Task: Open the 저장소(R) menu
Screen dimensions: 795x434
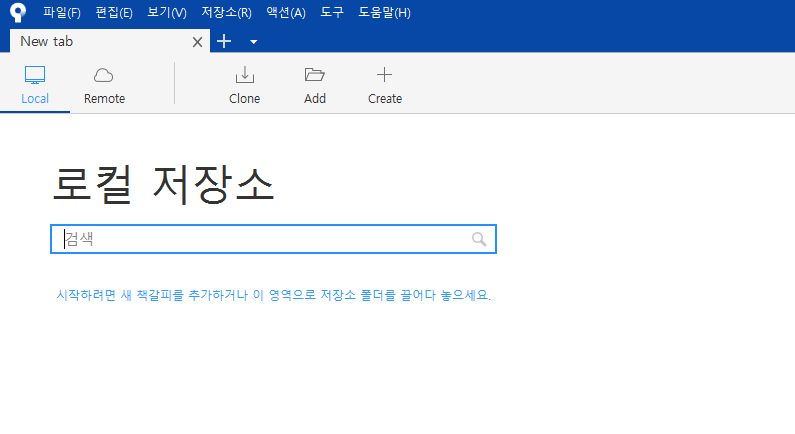Action: pyautogui.click(x=226, y=13)
